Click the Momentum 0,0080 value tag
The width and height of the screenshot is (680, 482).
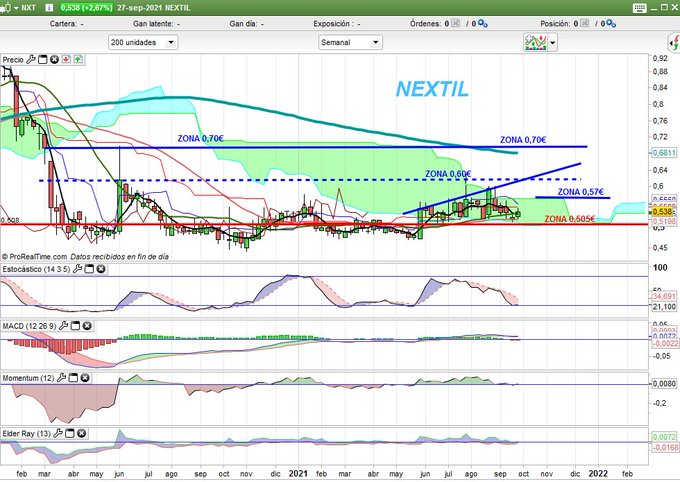click(664, 384)
